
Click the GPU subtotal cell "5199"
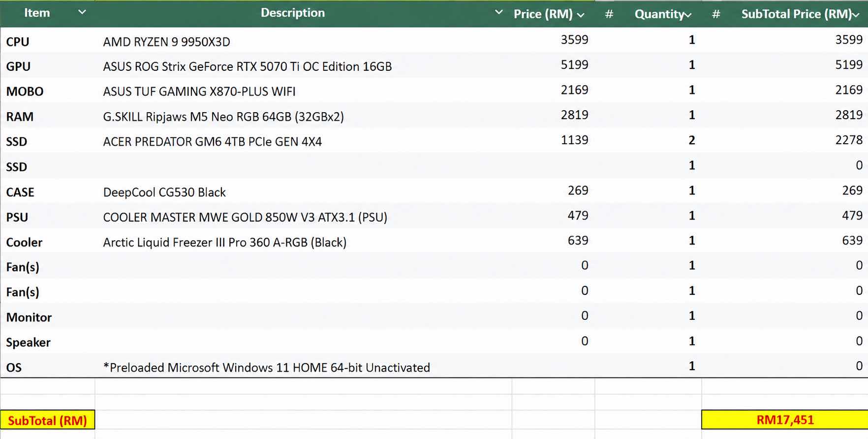click(x=849, y=65)
